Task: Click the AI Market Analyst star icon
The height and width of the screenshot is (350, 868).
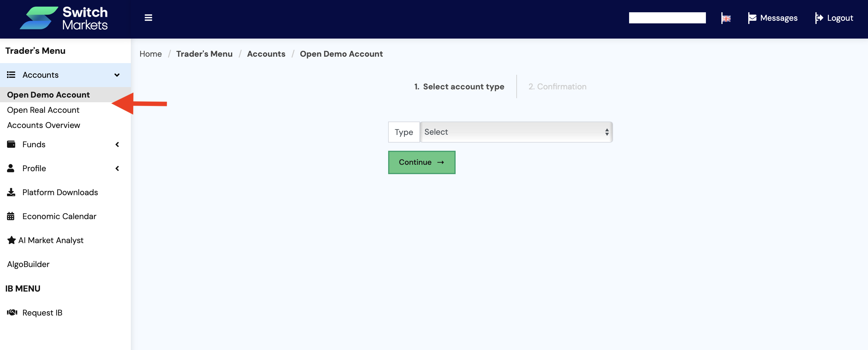Action: [11, 240]
